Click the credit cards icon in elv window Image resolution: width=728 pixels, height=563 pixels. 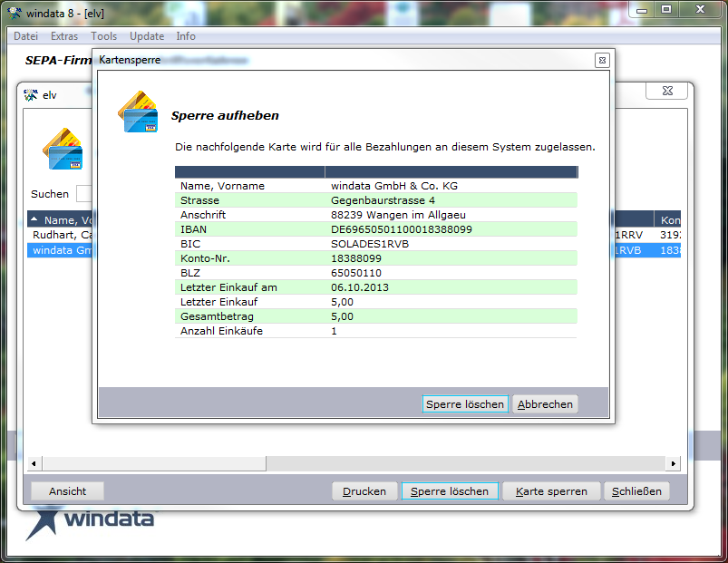(63, 149)
